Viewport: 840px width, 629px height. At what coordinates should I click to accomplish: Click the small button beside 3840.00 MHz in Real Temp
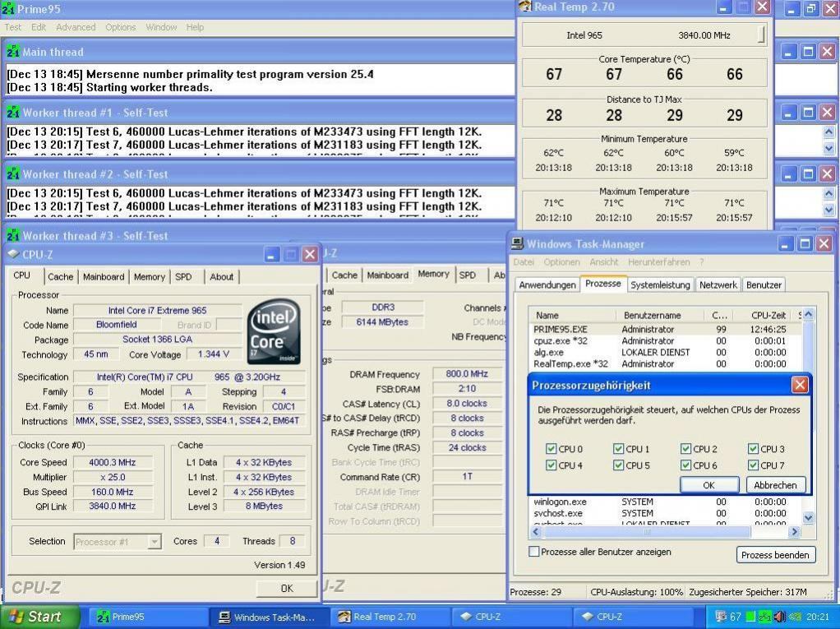pyautogui.click(x=761, y=35)
